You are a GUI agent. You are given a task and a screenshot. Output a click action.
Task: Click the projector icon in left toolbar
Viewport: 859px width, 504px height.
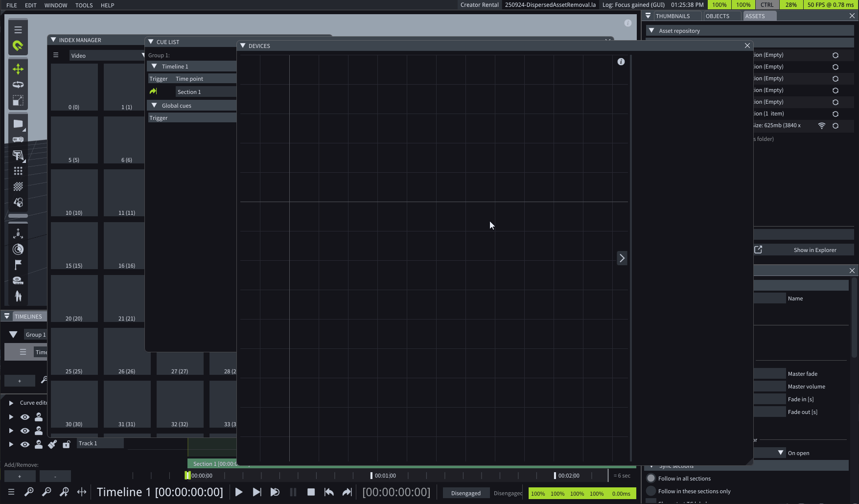[18, 139]
